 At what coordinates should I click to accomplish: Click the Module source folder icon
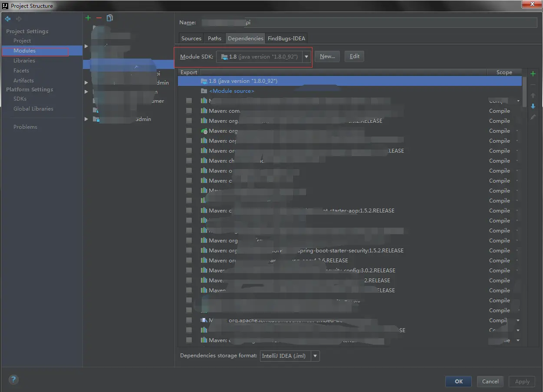pyautogui.click(x=204, y=91)
